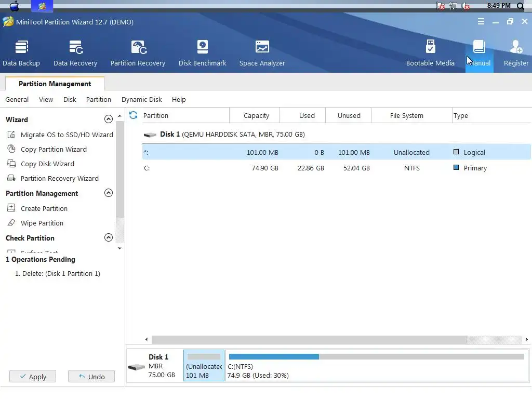Open the Bootable Media builder
Screen dimensions: 532x399
[430, 54]
